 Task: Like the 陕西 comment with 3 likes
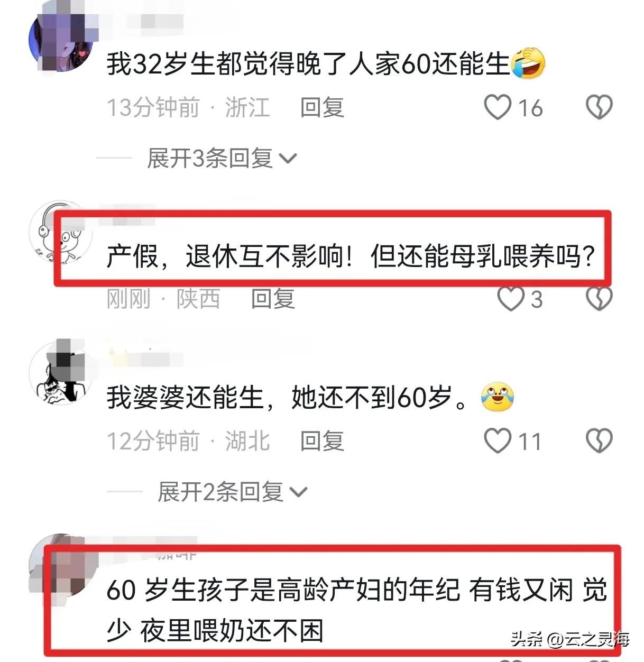(x=511, y=299)
